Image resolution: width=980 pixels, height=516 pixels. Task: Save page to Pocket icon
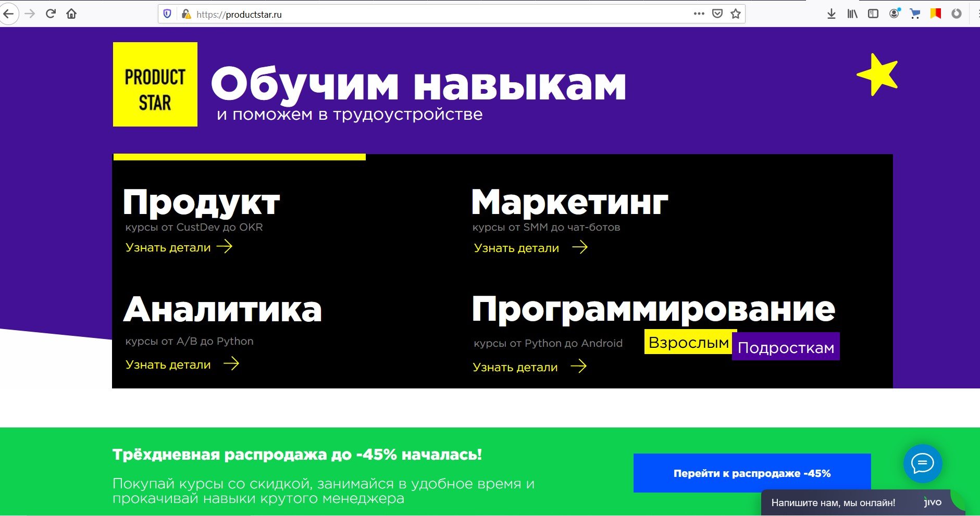tap(717, 14)
